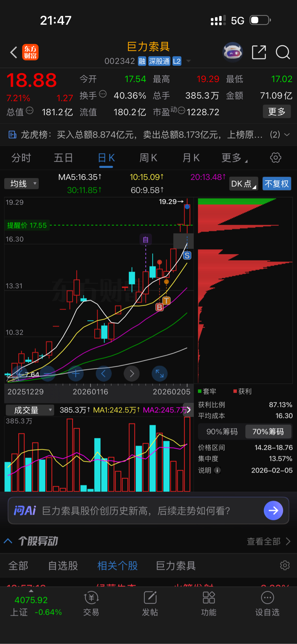Open the 交易 trade button

tap(91, 603)
